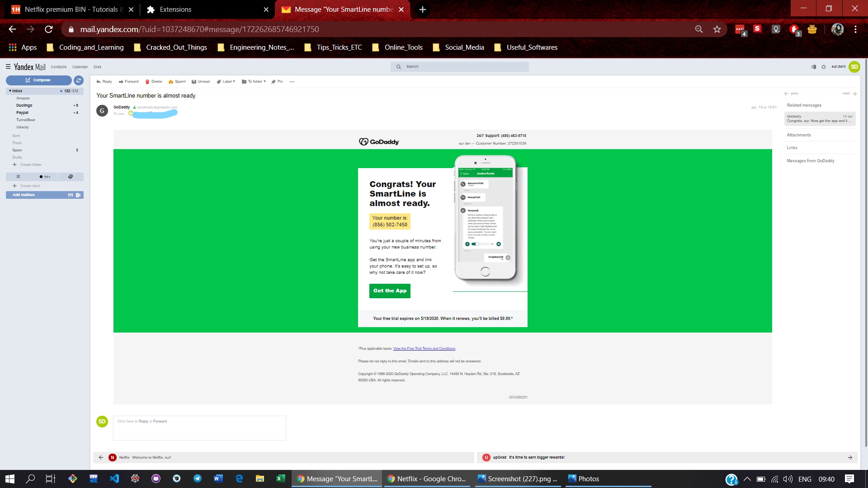Click the refresh mail icon beside Compose
Image resolution: width=868 pixels, height=488 pixels.
click(x=79, y=80)
